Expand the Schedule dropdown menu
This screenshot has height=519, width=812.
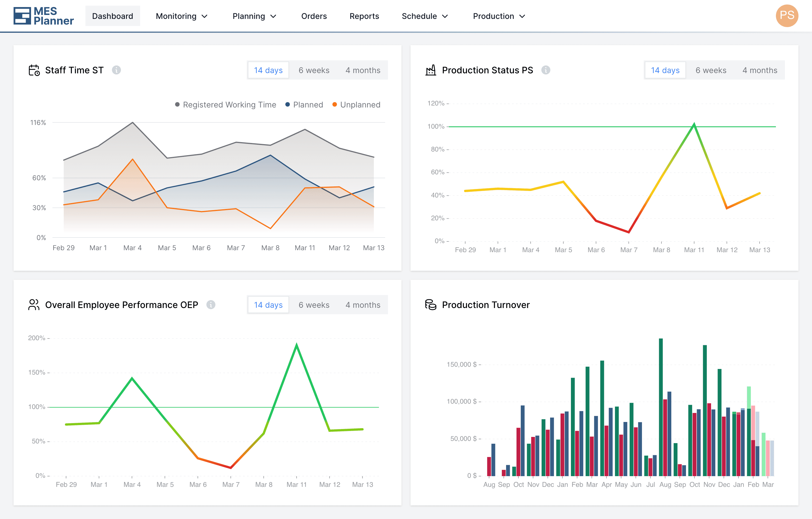[x=425, y=16]
